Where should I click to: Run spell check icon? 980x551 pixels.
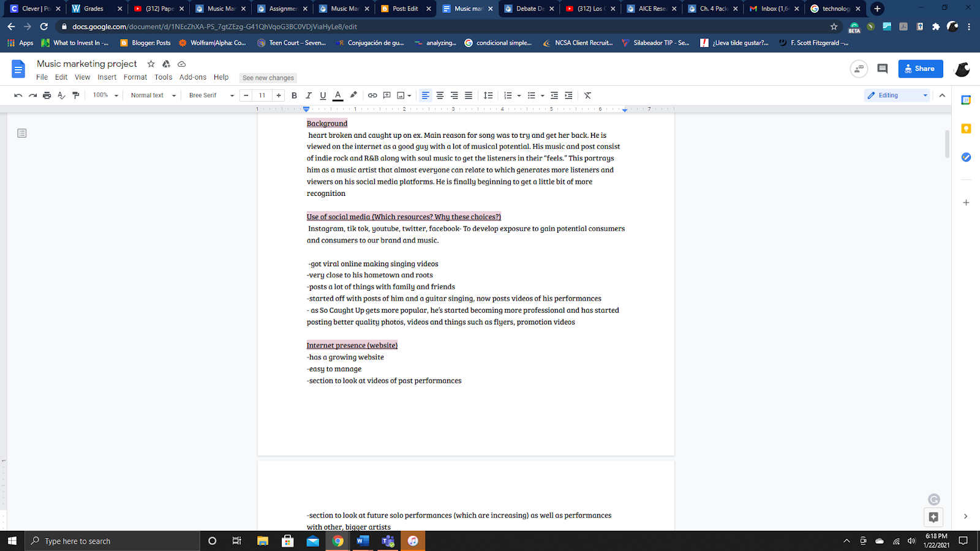tap(61, 96)
